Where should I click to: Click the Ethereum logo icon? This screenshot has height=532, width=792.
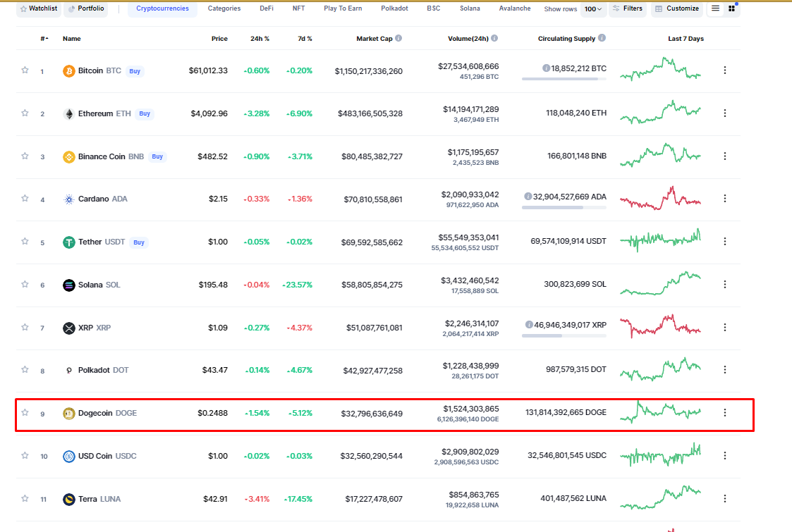click(68, 113)
